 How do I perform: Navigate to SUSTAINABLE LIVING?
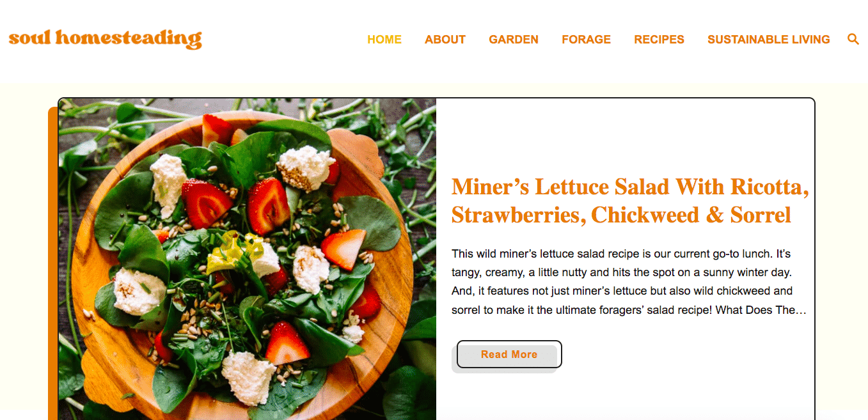[x=768, y=40]
